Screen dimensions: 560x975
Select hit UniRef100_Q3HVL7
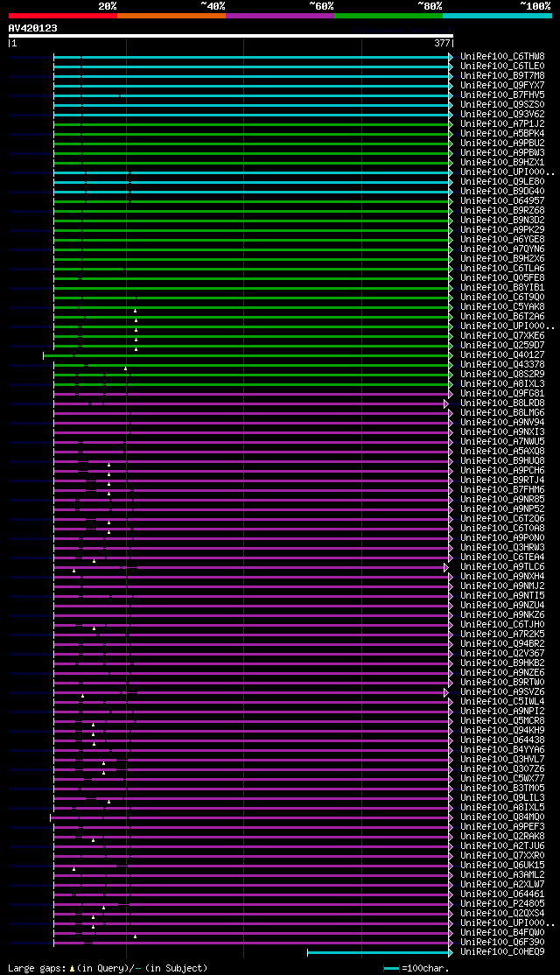pos(503,760)
